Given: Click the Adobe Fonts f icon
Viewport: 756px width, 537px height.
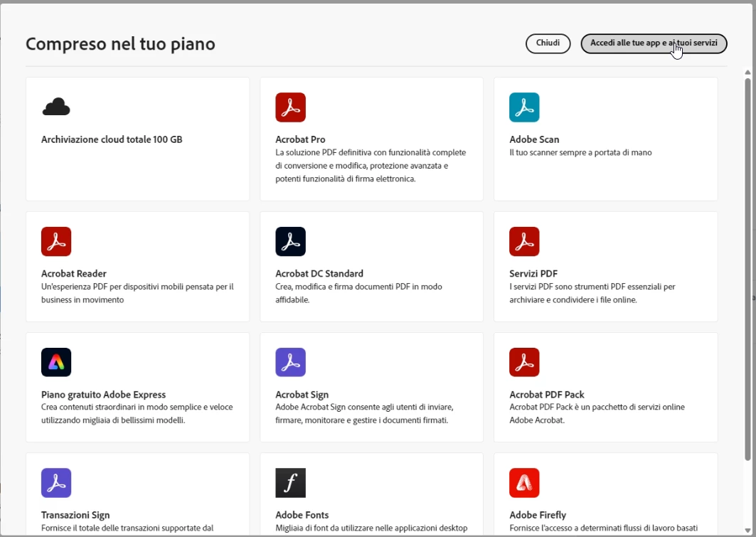Looking at the screenshot, I should click(290, 482).
